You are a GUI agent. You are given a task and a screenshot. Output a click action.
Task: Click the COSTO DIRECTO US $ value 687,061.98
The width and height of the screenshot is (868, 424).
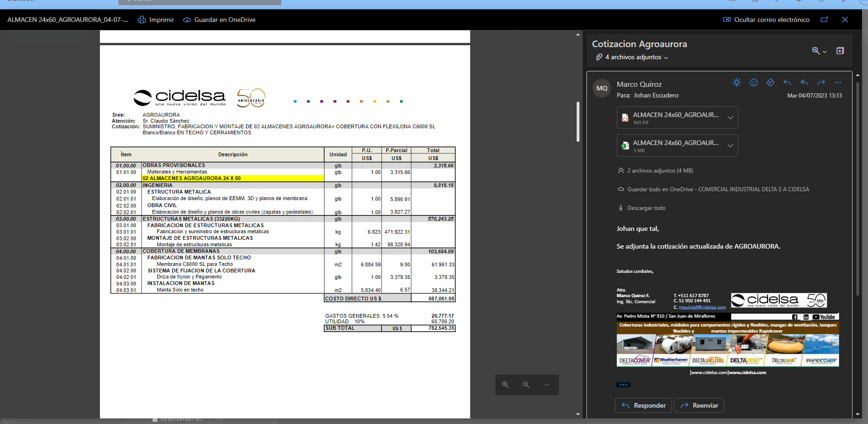pos(441,299)
